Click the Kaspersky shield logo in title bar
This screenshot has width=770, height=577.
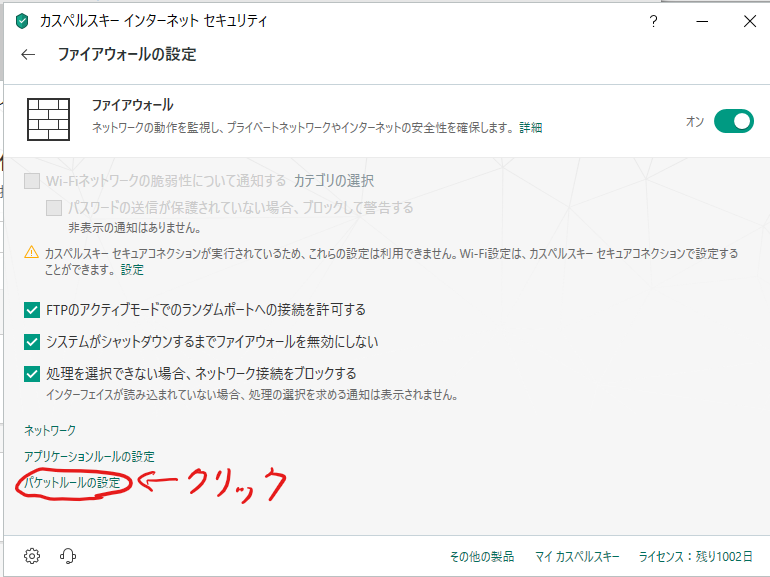(22, 22)
